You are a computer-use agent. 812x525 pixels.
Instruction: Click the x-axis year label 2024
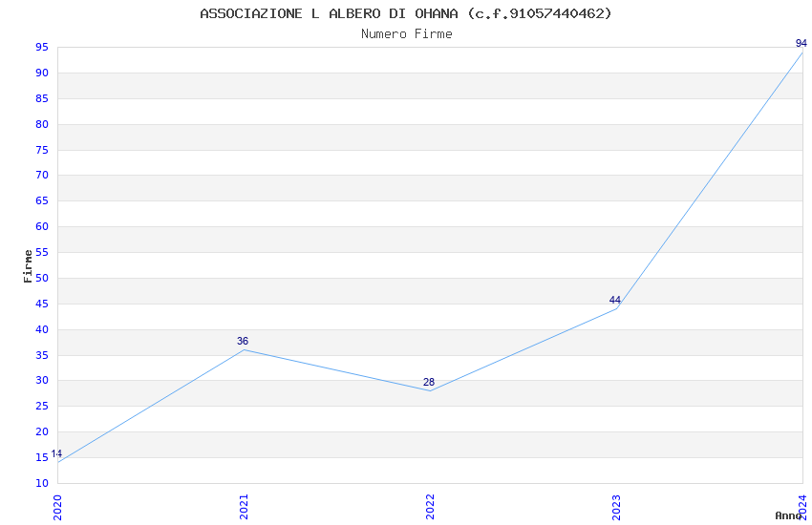[x=802, y=508]
